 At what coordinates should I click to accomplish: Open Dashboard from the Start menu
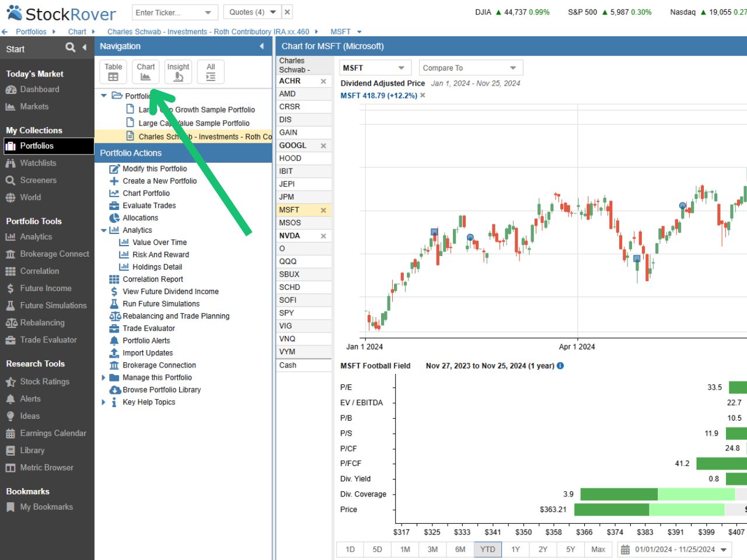click(x=39, y=89)
